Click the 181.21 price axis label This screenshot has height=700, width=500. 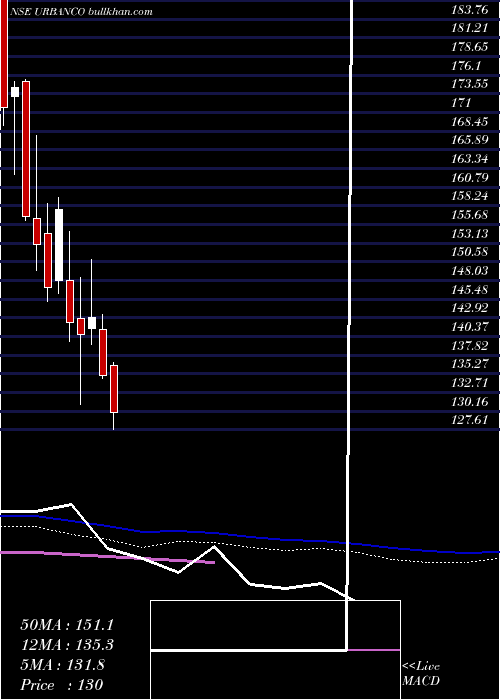[469, 29]
